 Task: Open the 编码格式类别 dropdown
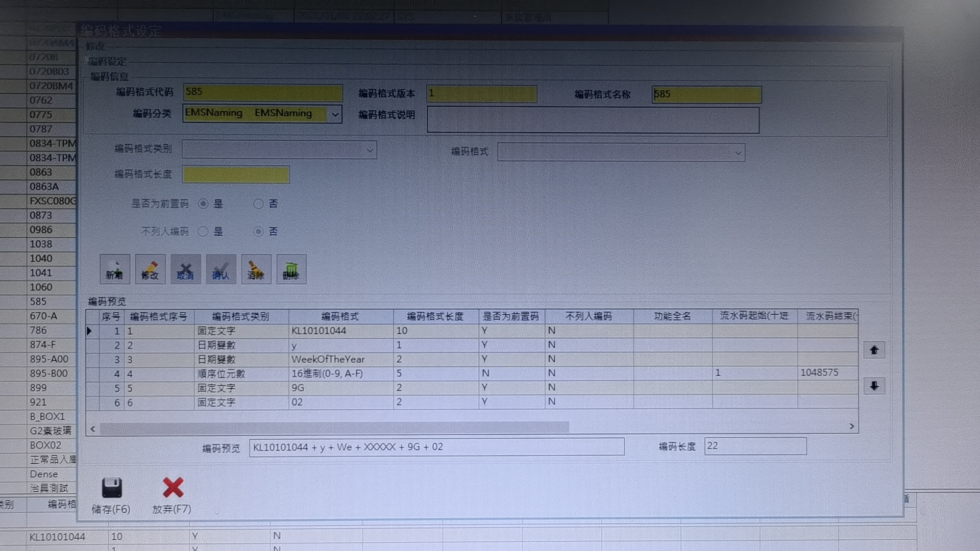(x=370, y=151)
